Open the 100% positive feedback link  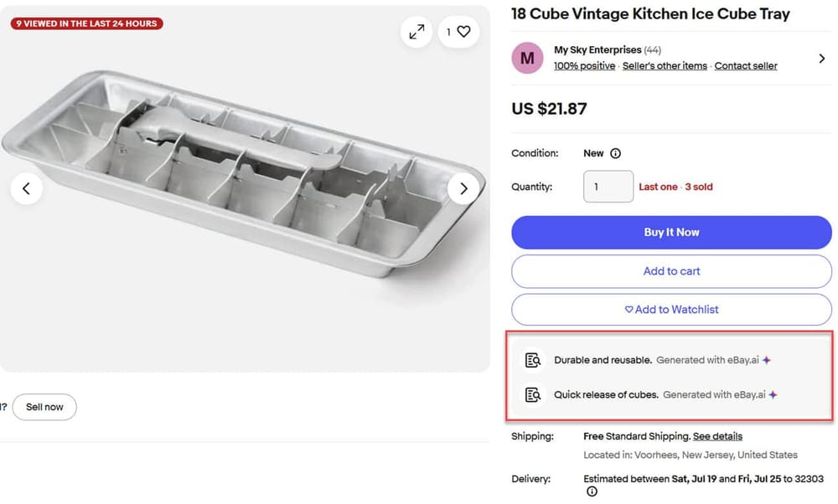[584, 66]
